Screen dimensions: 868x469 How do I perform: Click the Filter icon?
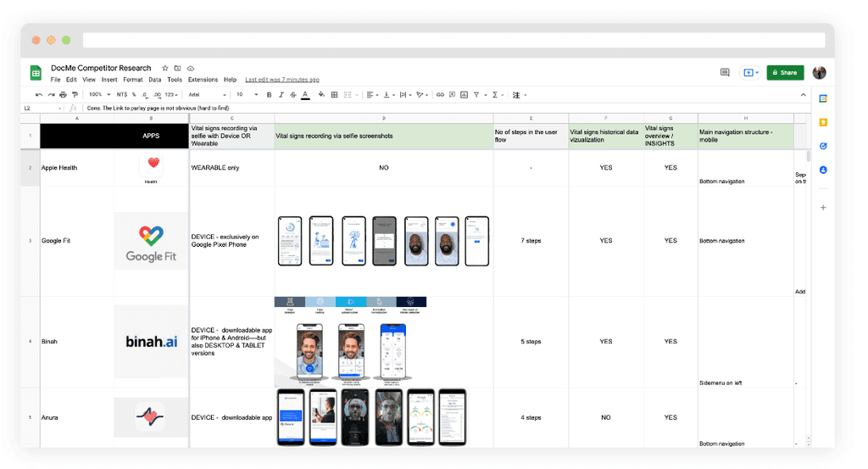point(476,95)
